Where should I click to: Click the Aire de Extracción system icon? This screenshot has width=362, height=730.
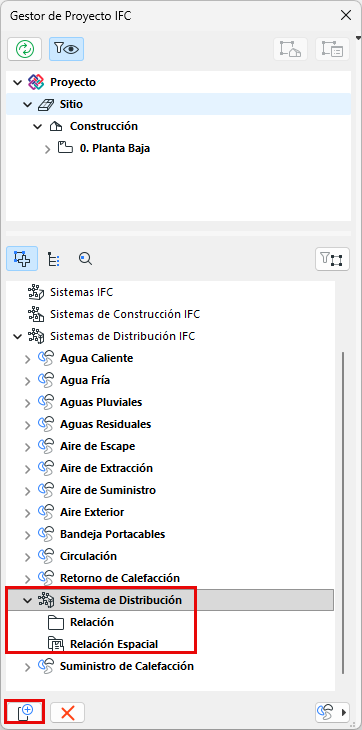click(46, 468)
